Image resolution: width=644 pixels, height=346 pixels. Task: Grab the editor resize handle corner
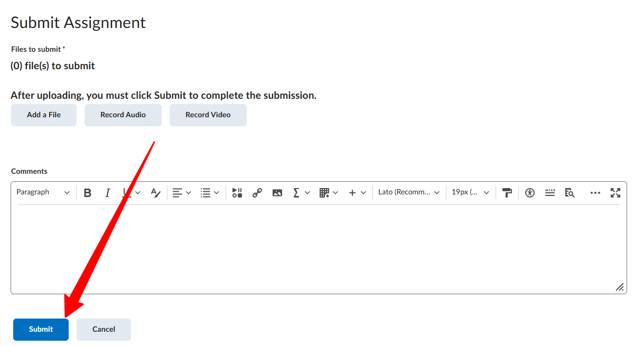[x=620, y=287]
